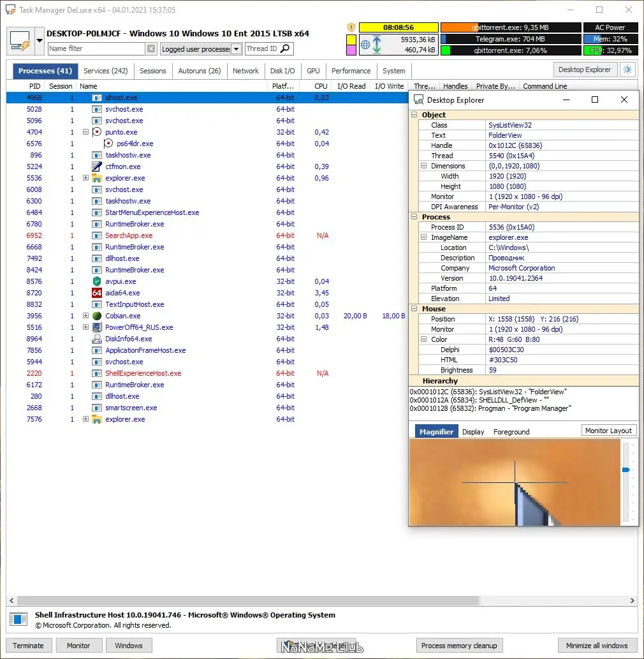Screen dimensions: 644x659
Task: Expand explorer.exe tree PID 7576
Action: (x=85, y=419)
